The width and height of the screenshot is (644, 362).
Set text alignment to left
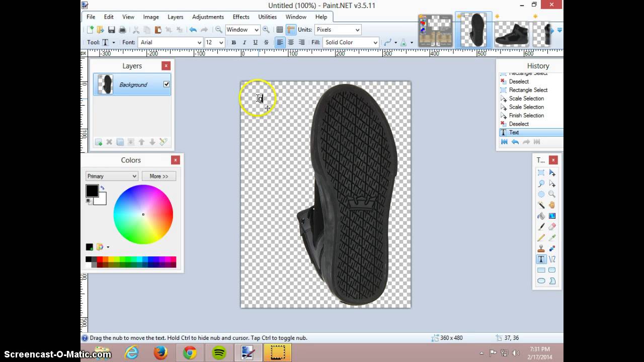tap(280, 43)
